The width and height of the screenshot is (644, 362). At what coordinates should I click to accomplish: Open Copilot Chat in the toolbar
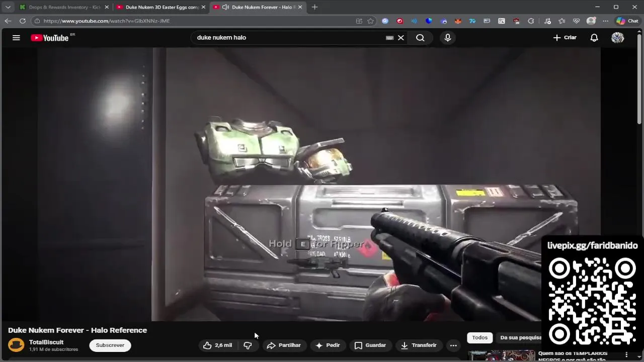click(x=627, y=21)
